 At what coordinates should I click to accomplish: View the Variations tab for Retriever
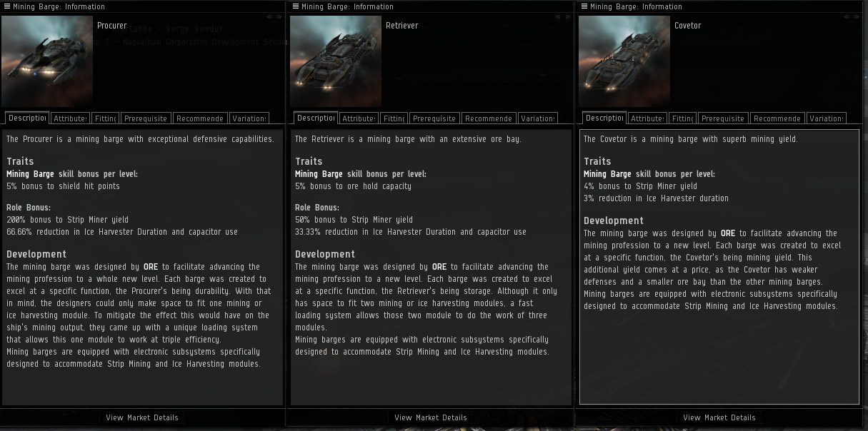(537, 118)
